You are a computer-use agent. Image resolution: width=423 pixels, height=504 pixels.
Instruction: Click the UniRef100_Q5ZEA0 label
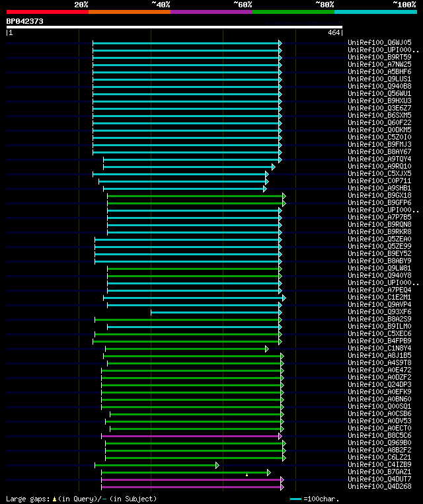coord(379,239)
